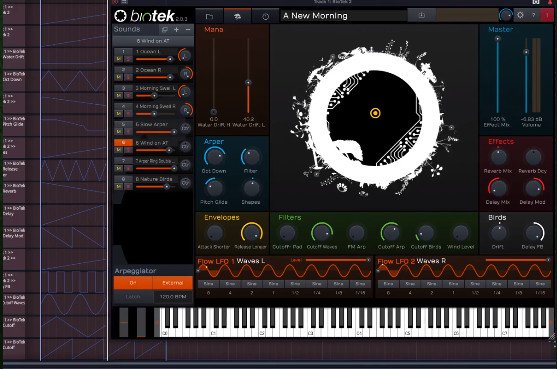Screen dimensions: 557x369
Task: Toggle the arpeggiator On button
Action: point(133,283)
